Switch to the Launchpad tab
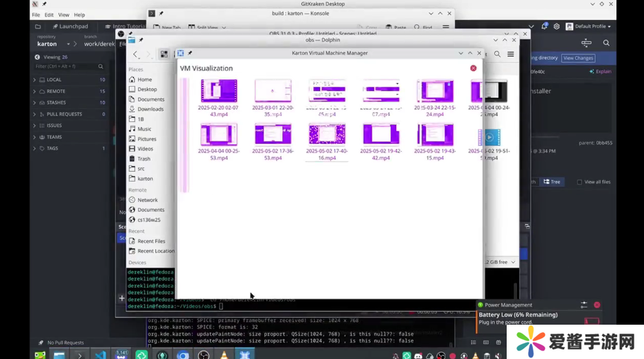 (x=71, y=26)
